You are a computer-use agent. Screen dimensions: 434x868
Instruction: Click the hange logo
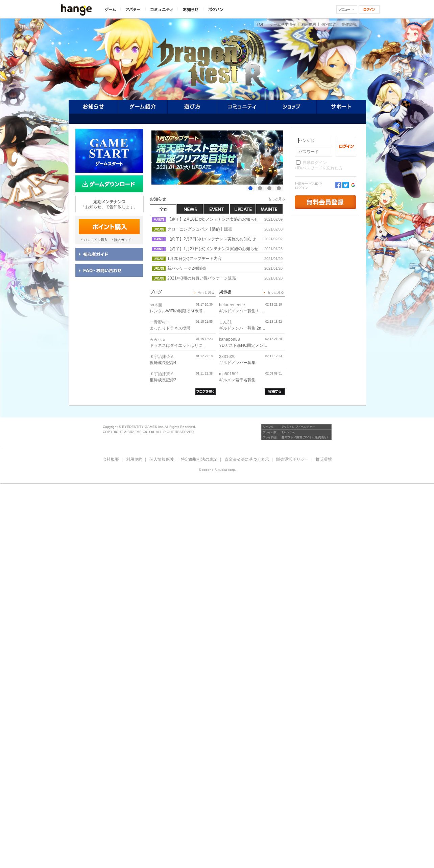coord(76,9)
